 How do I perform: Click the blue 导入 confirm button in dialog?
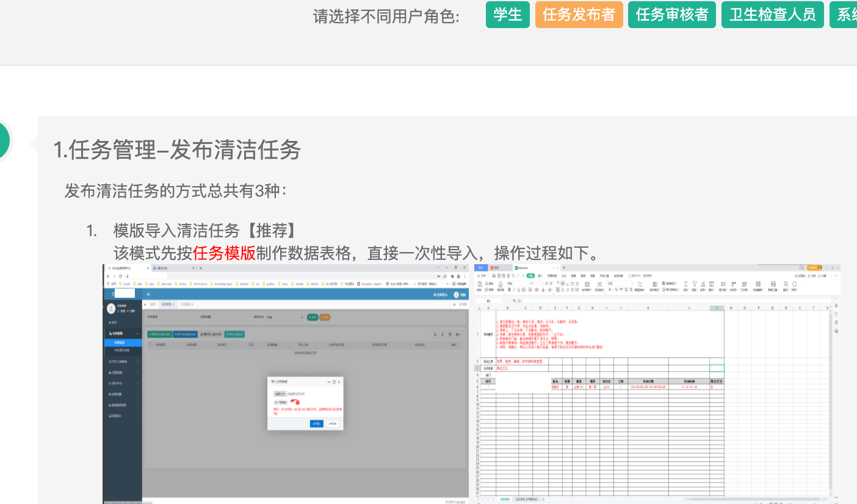point(316,423)
